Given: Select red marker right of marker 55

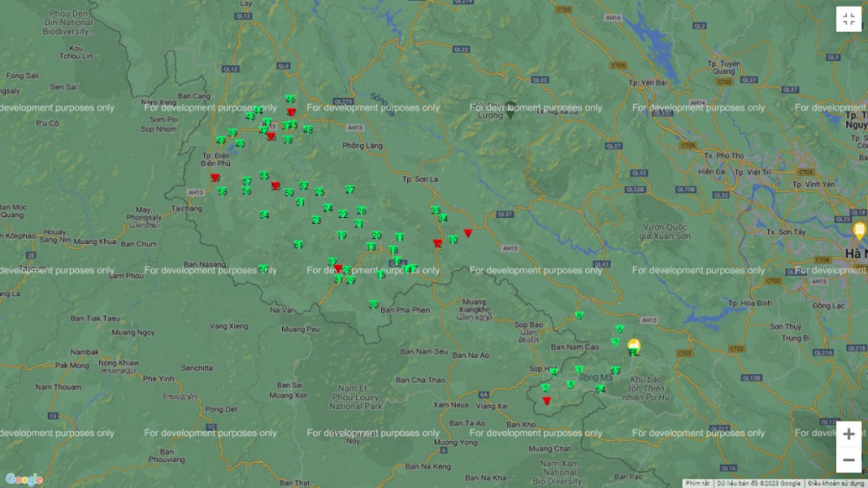Looking at the screenshot, I should click(x=276, y=186).
